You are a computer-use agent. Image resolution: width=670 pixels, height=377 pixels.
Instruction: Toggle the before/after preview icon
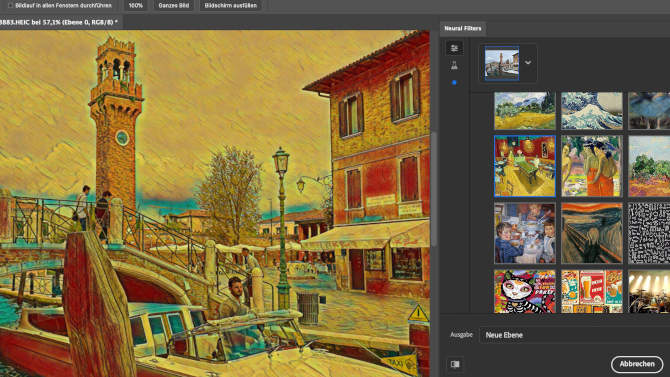coord(455,364)
